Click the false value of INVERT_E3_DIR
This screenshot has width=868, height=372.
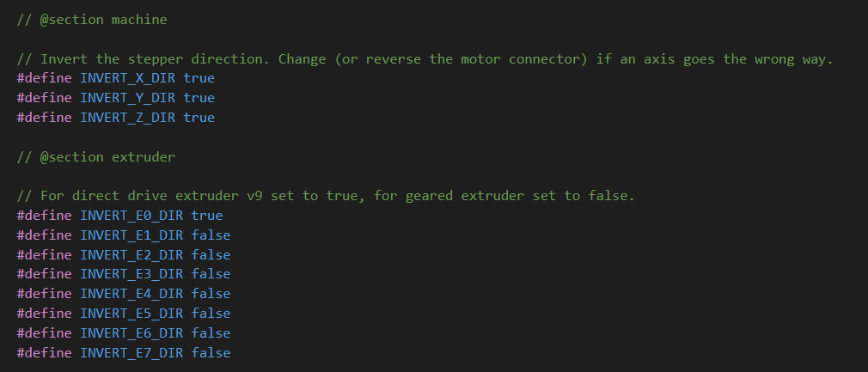(x=211, y=274)
